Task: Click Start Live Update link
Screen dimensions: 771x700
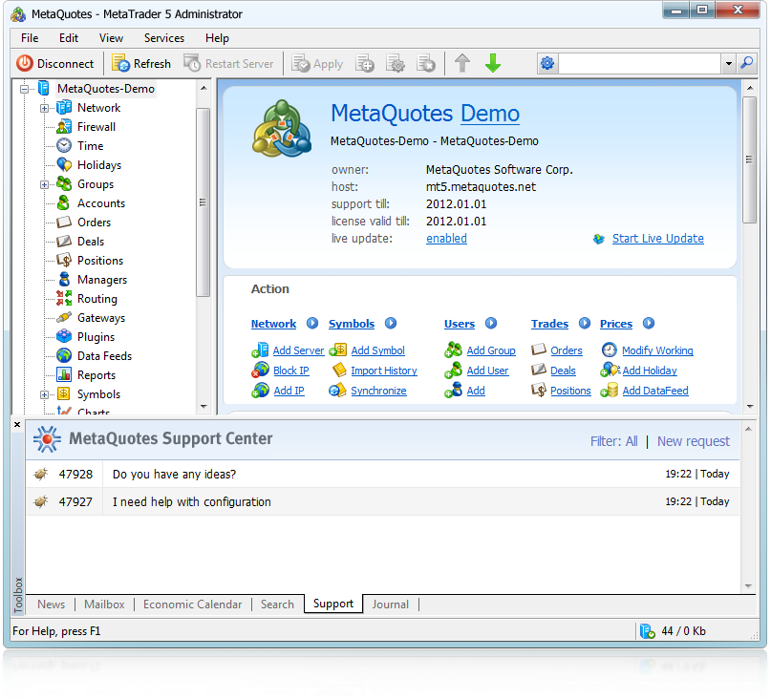Action: pyautogui.click(x=658, y=239)
